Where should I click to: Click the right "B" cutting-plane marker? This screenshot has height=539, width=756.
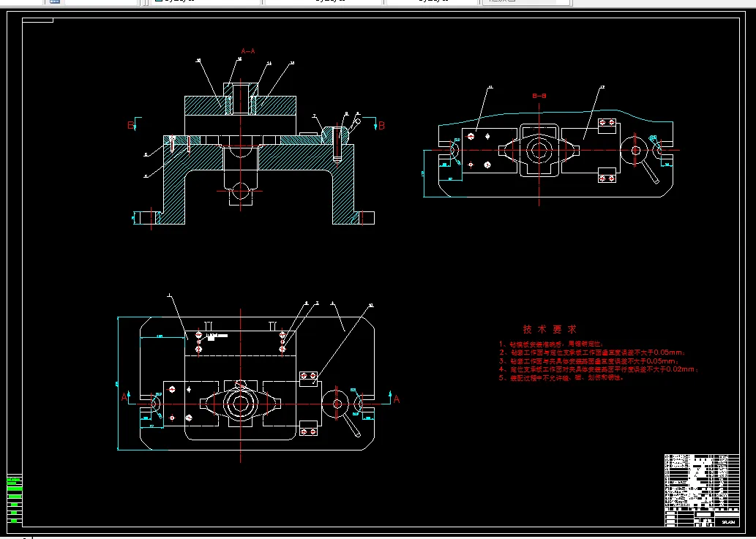tap(381, 125)
